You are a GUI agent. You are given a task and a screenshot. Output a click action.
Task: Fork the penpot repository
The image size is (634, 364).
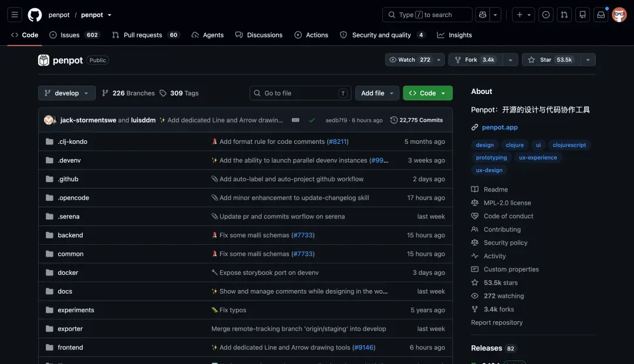point(475,60)
